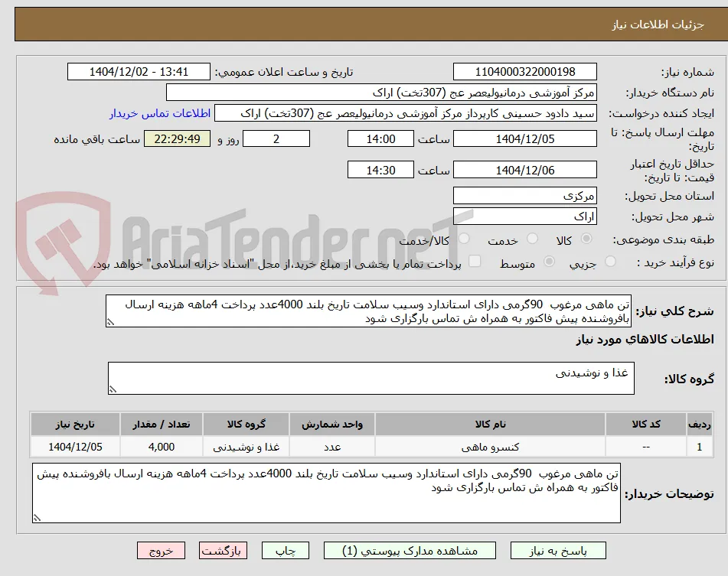The height and width of the screenshot is (576, 728).
Task: Click the پاسخ به نیاز button
Action: click(558, 551)
